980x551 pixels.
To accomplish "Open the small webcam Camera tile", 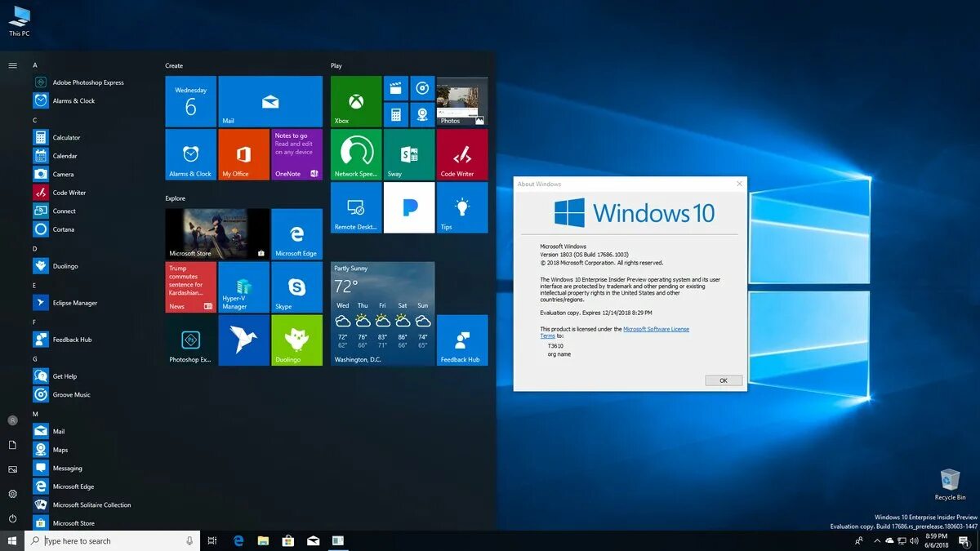I will (422, 114).
